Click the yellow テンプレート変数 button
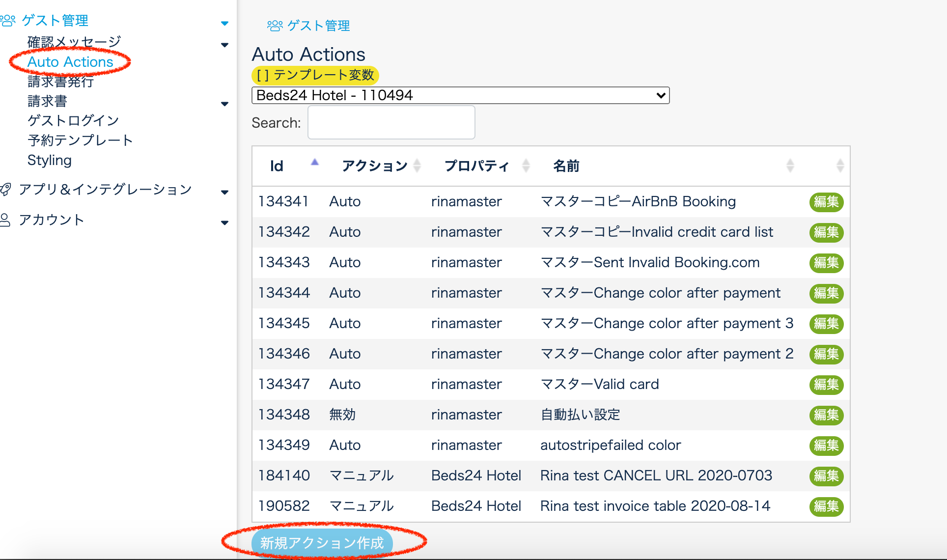Image resolution: width=947 pixels, height=560 pixels. [x=315, y=75]
